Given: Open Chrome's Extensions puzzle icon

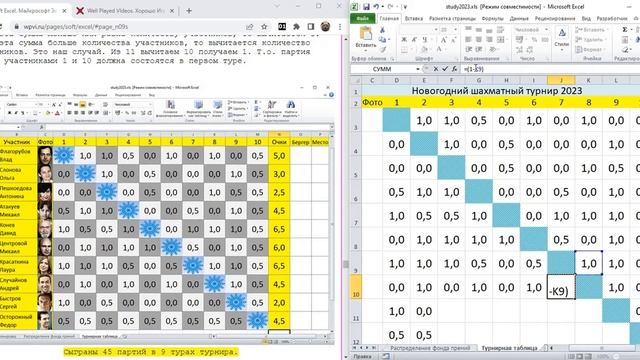Looking at the screenshot, I should (x=296, y=27).
